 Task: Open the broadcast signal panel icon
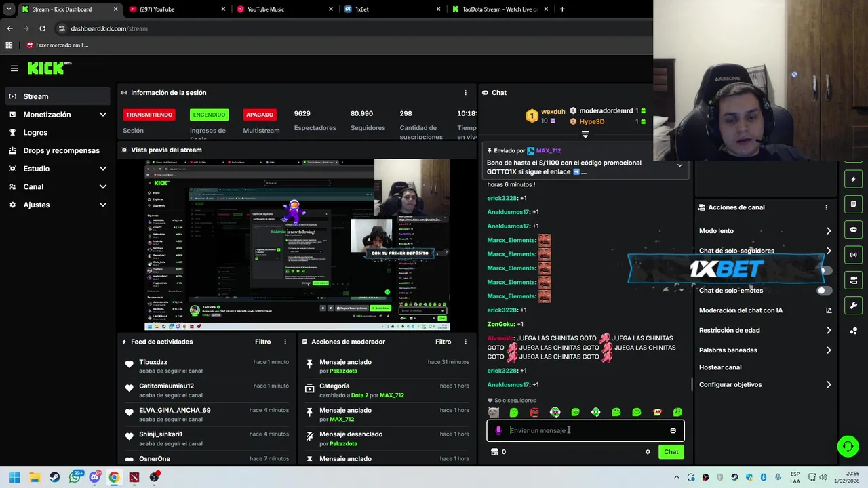pos(854,255)
